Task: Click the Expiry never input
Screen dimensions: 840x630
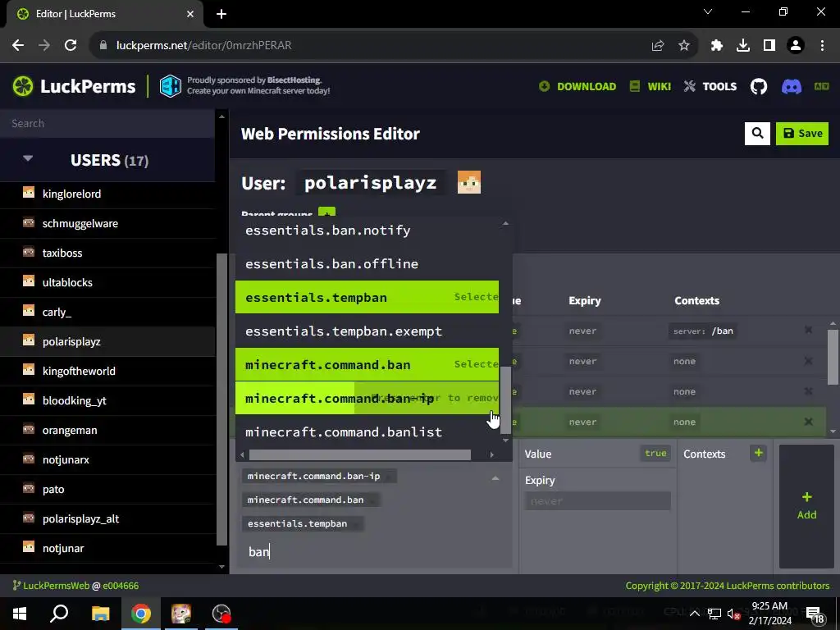Action: point(597,501)
